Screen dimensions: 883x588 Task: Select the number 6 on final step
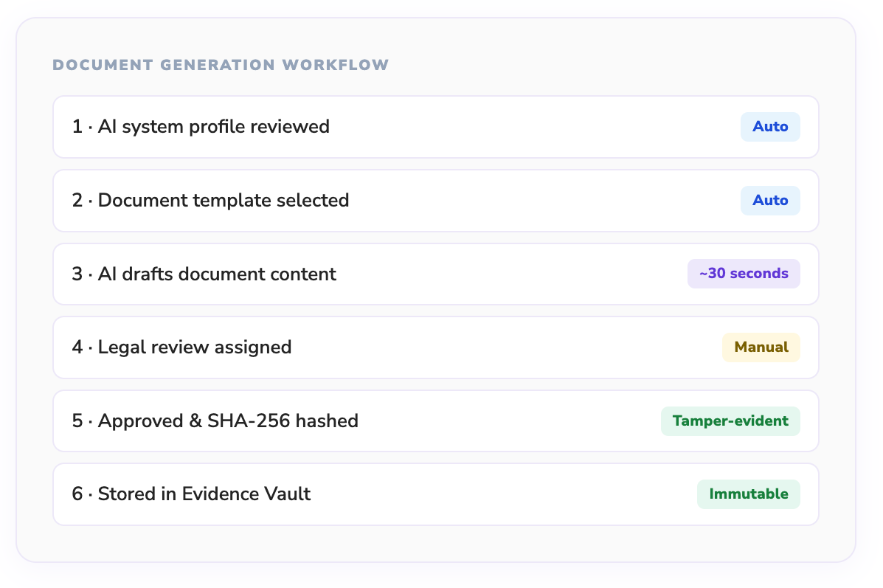77,494
